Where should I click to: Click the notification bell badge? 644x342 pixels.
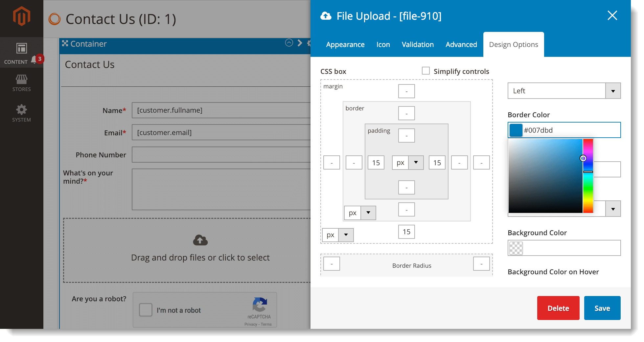coord(39,59)
